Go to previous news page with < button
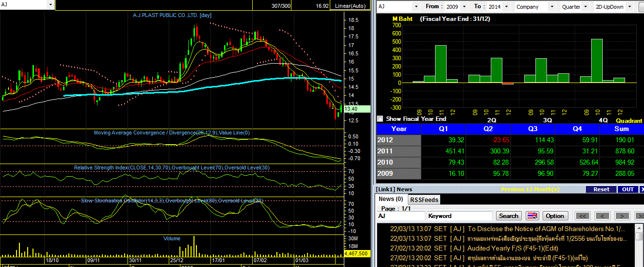Image resolution: width=644 pixels, height=267 pixels. coord(602,216)
